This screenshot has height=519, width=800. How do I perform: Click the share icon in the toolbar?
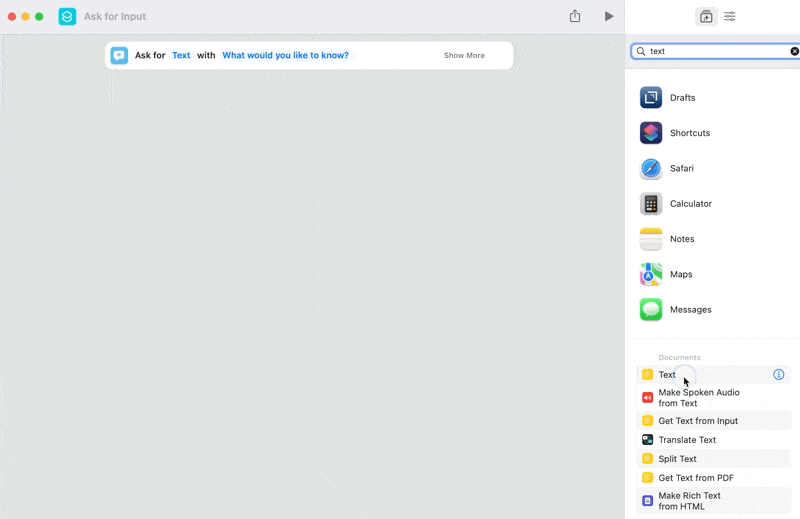pyautogui.click(x=575, y=16)
